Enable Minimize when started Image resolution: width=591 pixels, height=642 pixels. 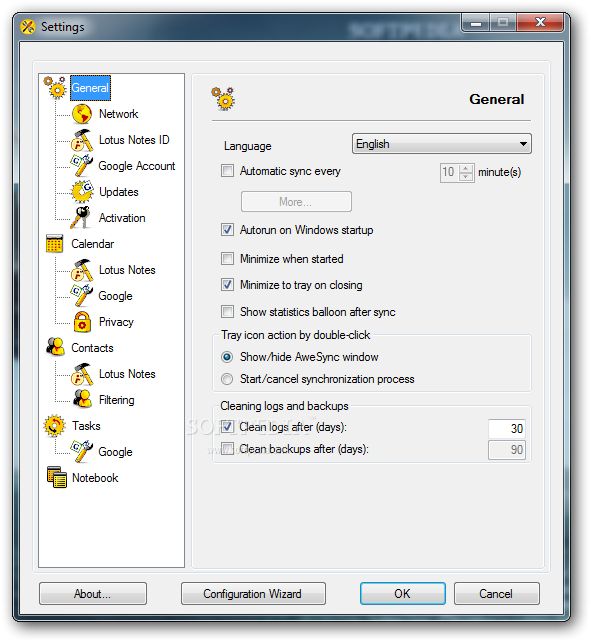[x=227, y=259]
